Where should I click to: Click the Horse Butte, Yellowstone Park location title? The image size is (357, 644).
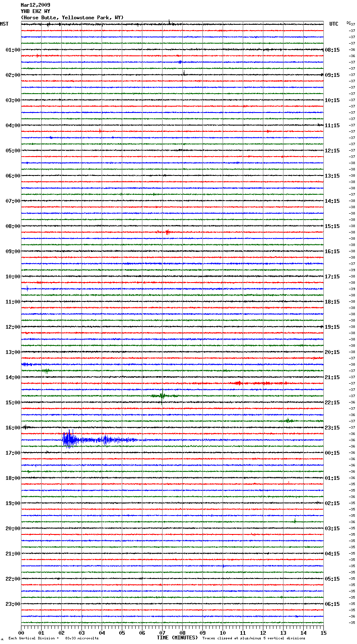click(x=72, y=18)
